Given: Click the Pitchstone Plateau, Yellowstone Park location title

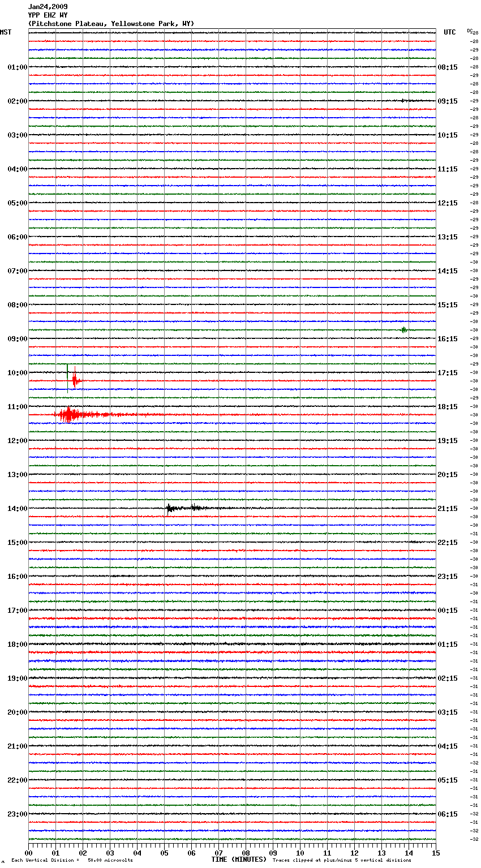Looking at the screenshot, I should tap(111, 24).
